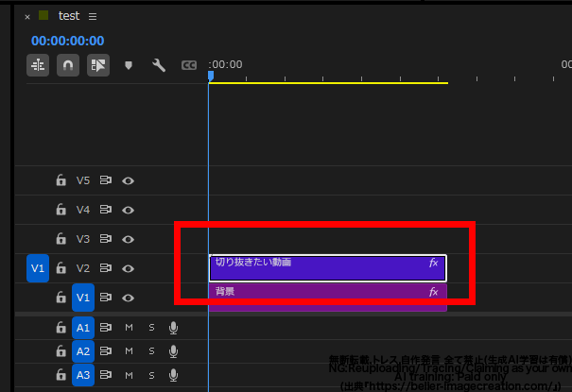Toggle A3 track targeting button
Screen dimensions: 572x392
(83, 375)
